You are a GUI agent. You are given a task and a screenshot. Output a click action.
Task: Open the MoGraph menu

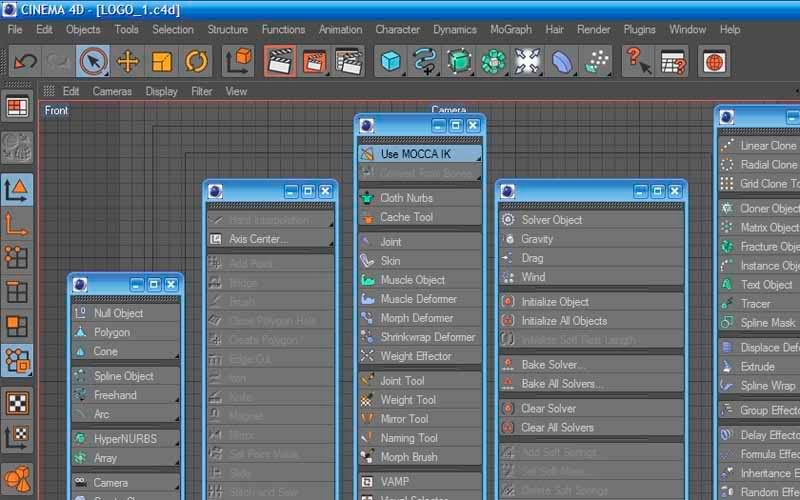point(511,30)
